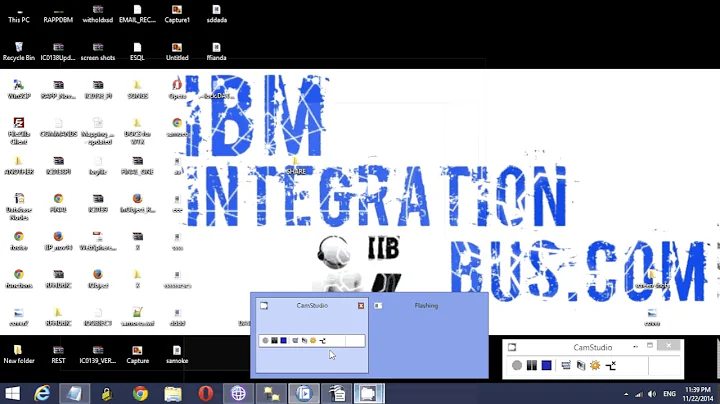
Task: Click the network computers icon on the taskbar
Action: (271, 393)
